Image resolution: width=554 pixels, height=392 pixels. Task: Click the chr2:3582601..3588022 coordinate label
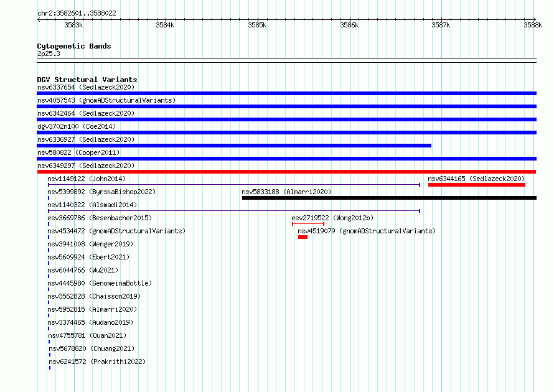tap(77, 13)
